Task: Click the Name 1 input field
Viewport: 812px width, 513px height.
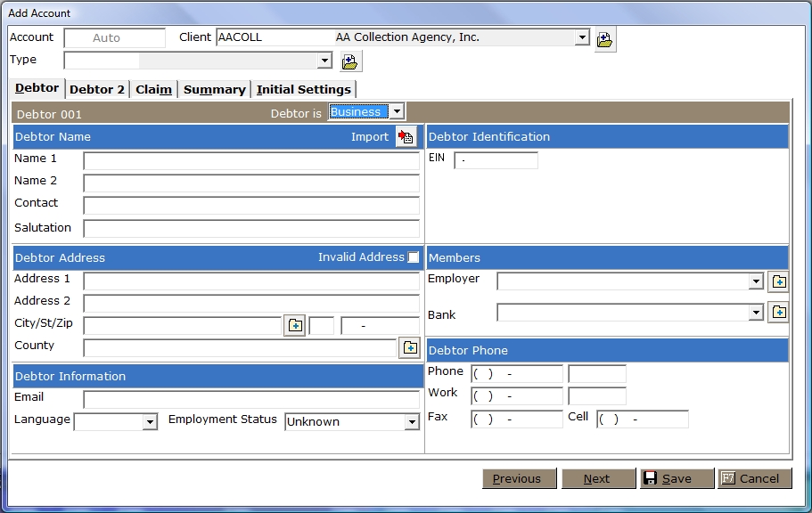Action: 250,161
